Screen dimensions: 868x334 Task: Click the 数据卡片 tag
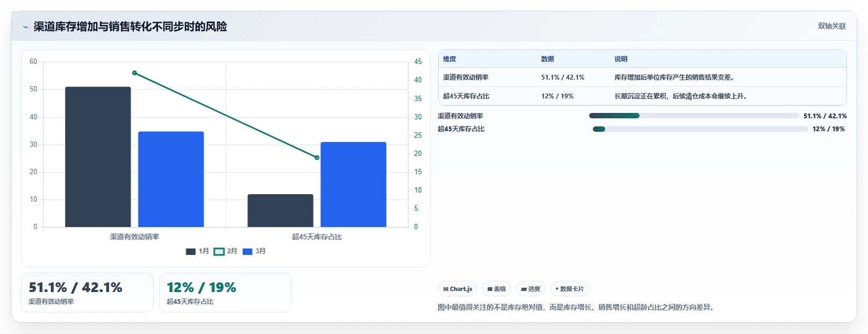coord(570,289)
